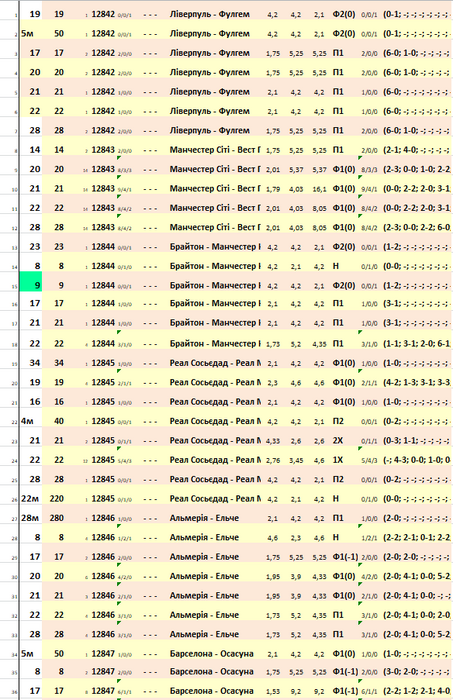
Task: Click scores cell "(2-1; 4-0"
Action: click(417, 150)
